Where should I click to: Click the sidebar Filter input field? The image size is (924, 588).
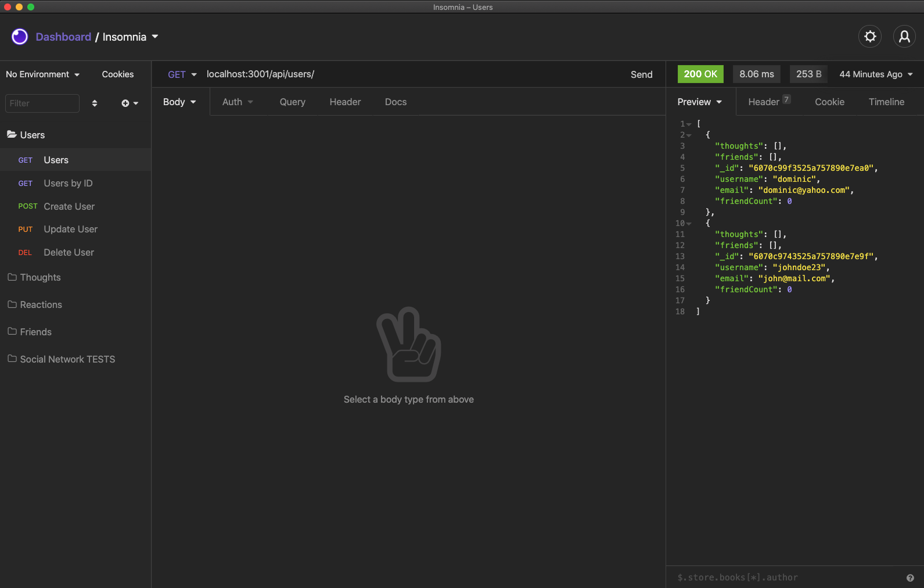42,103
